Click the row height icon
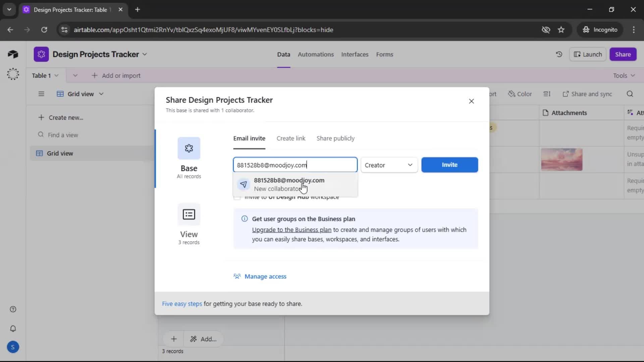 tap(547, 94)
